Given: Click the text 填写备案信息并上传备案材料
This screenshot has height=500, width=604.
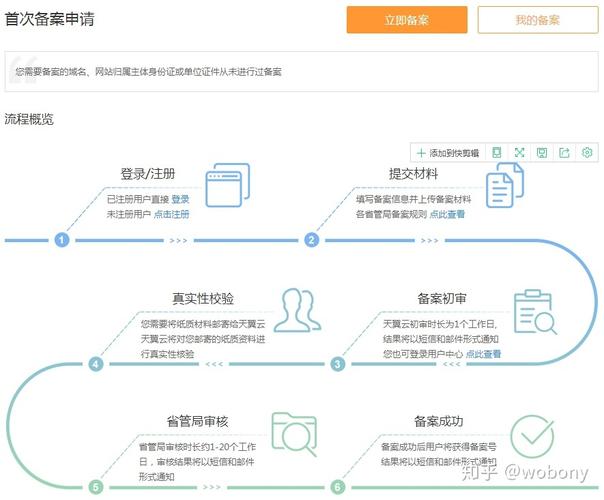Looking at the screenshot, I should pyautogui.click(x=413, y=199).
